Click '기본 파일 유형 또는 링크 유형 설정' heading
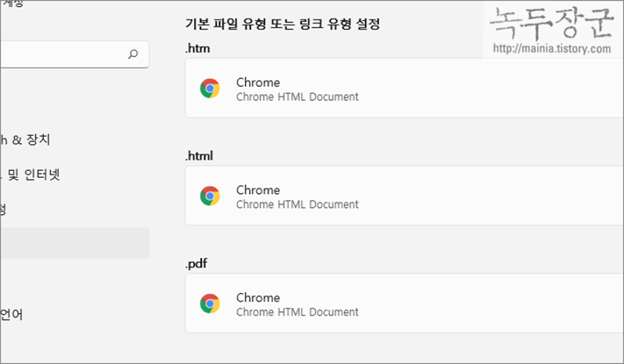The width and height of the screenshot is (624, 364). click(x=283, y=24)
